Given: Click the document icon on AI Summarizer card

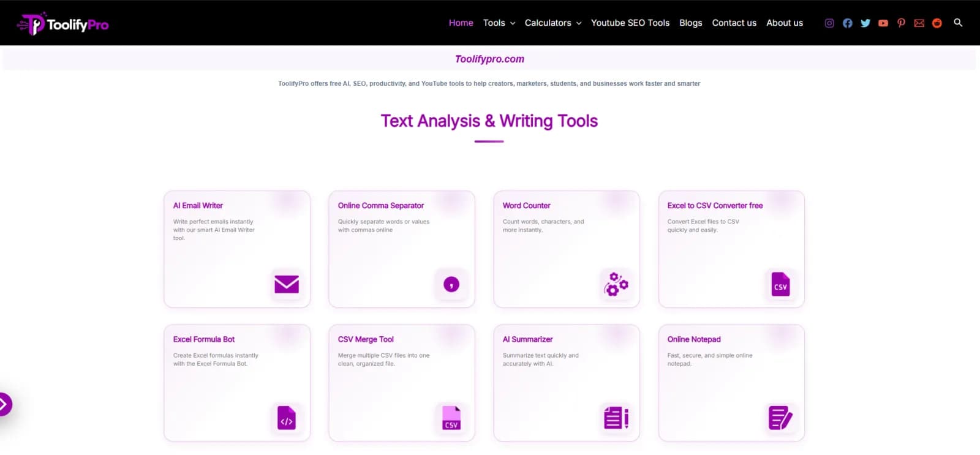Looking at the screenshot, I should [x=616, y=418].
